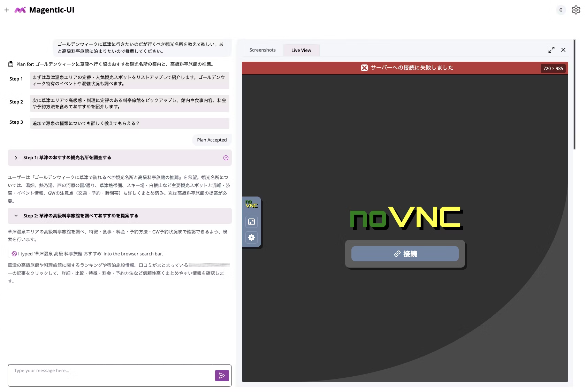Click the Step 1 completion checkmark
The height and width of the screenshot is (392, 586).
226,157
